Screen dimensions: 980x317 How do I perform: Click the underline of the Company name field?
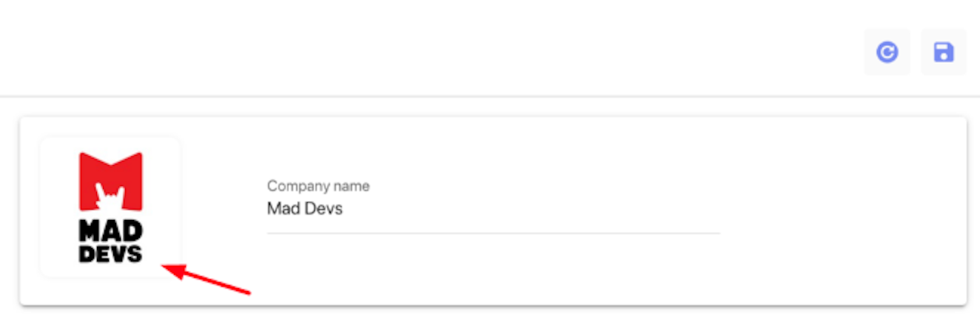click(493, 233)
